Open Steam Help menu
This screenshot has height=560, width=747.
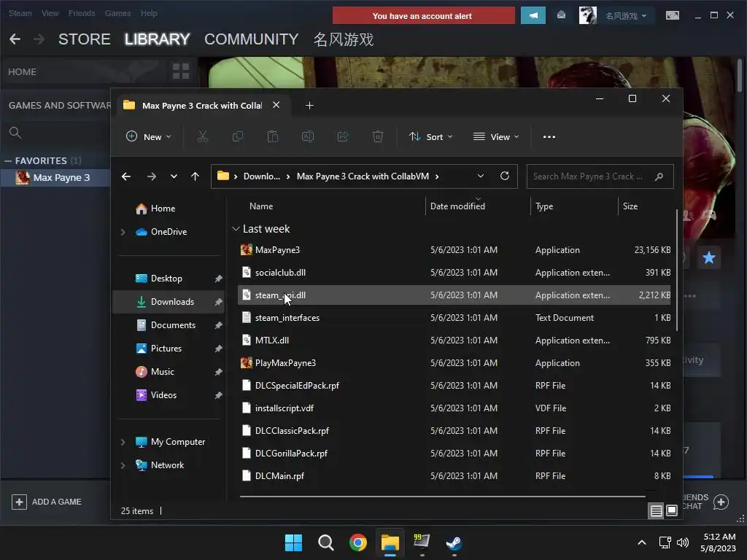[149, 13]
